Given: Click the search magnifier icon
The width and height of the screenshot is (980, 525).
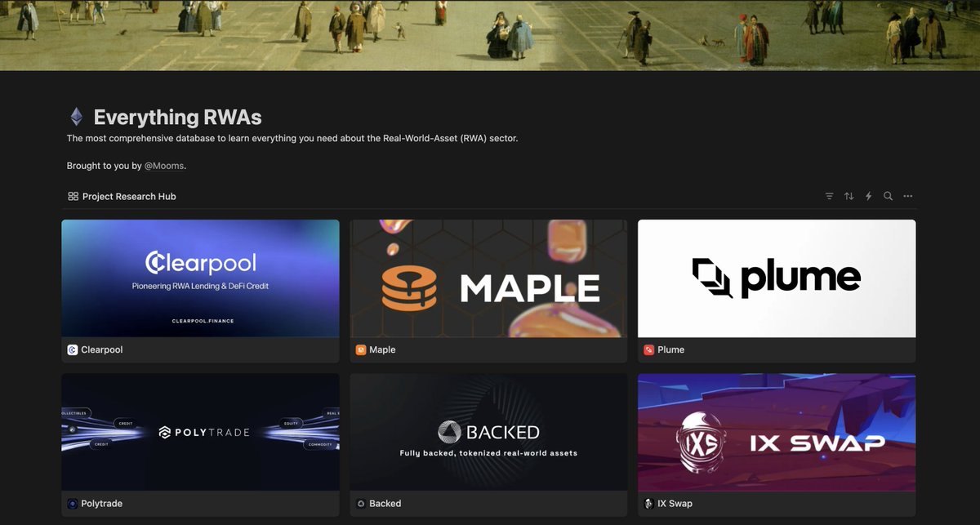Looking at the screenshot, I should (x=888, y=196).
